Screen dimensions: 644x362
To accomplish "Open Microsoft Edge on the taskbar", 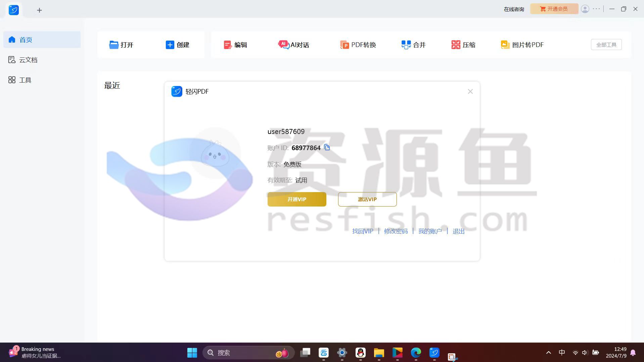I will [416, 353].
